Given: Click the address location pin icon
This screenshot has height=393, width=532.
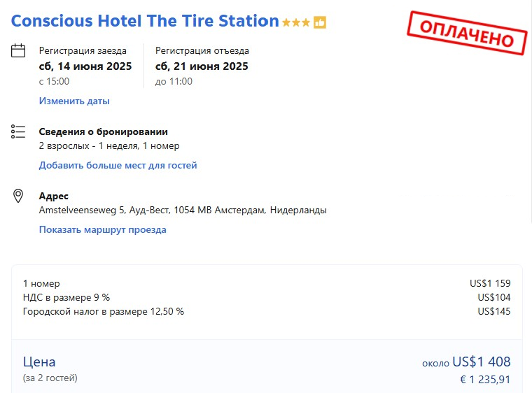Looking at the screenshot, I should (18, 196).
